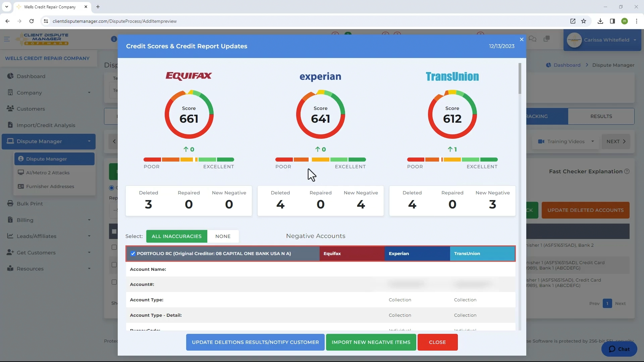Click the modal vertical scrollbar
The width and height of the screenshot is (644, 362).
[520, 78]
